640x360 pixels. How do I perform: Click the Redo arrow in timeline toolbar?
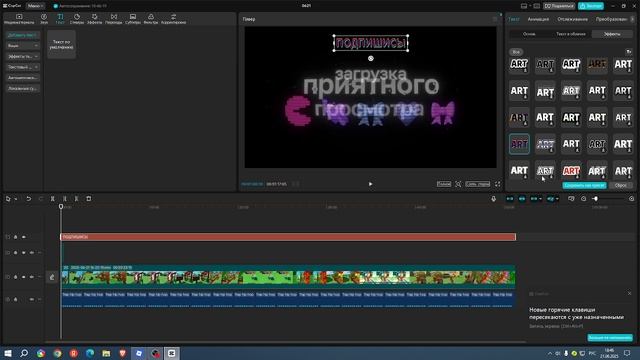point(40,199)
